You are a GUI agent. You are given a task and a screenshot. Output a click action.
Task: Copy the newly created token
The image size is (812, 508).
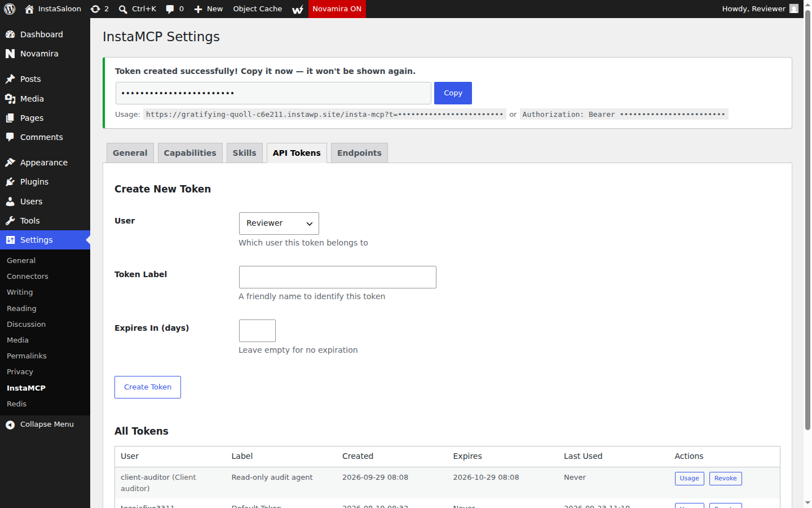(x=453, y=93)
